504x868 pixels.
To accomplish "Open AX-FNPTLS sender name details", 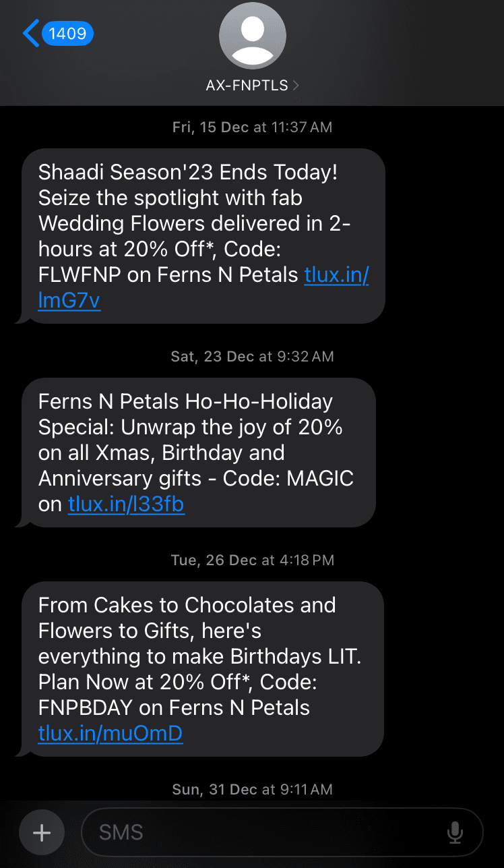I will [x=247, y=86].
